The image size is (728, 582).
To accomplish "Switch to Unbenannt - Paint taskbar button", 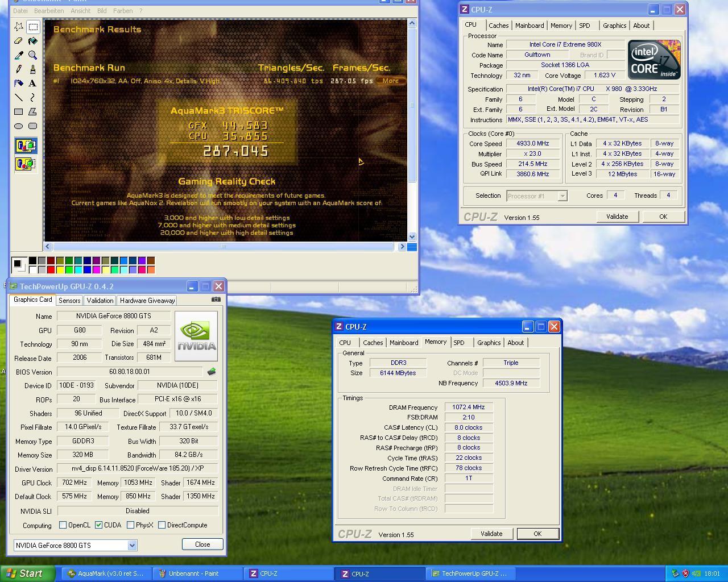I will [x=198, y=573].
